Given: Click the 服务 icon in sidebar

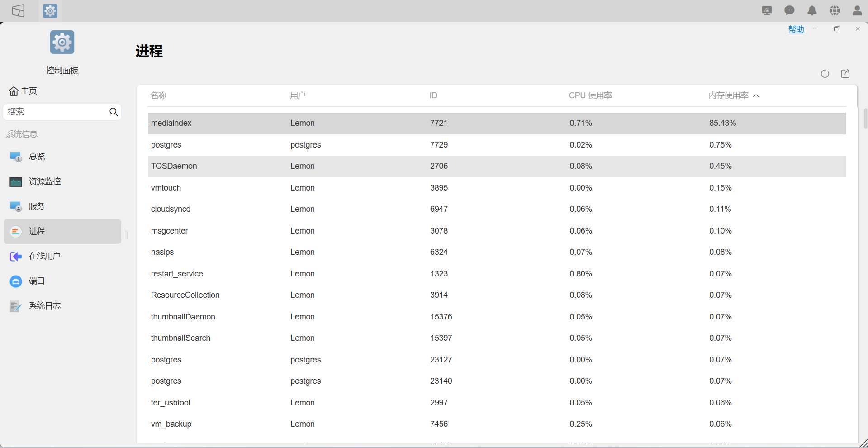Looking at the screenshot, I should click(16, 207).
